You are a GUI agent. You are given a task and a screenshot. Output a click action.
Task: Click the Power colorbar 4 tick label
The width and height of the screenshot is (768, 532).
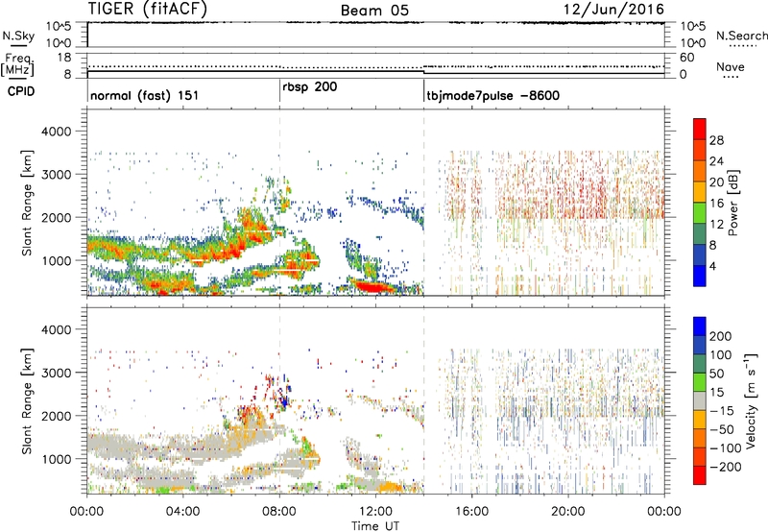tap(712, 266)
